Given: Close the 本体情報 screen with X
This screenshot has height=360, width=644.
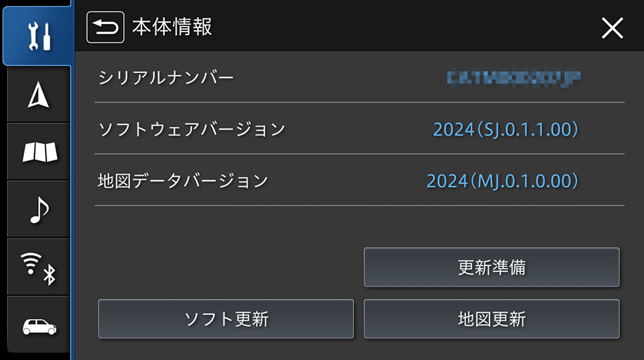Looking at the screenshot, I should [612, 28].
